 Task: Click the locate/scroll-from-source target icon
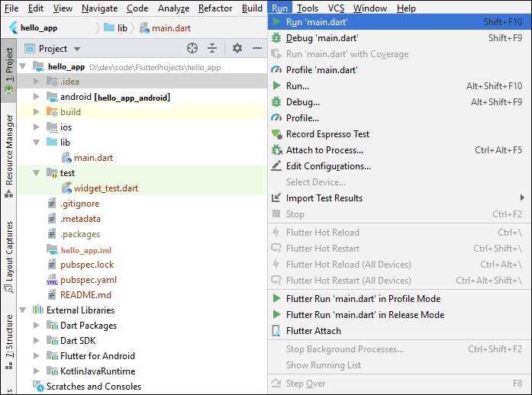tap(192, 49)
